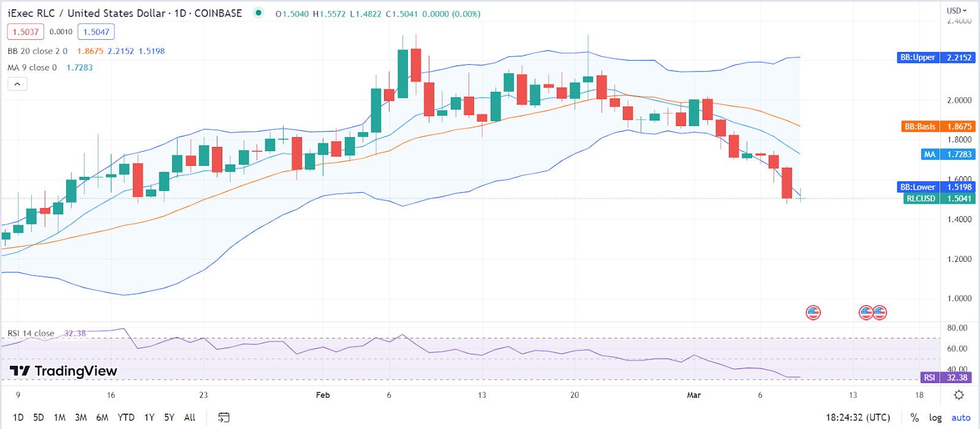Image resolution: width=980 pixels, height=429 pixels.
Task: Click the 2.0000 price axis label
Action: [959, 100]
